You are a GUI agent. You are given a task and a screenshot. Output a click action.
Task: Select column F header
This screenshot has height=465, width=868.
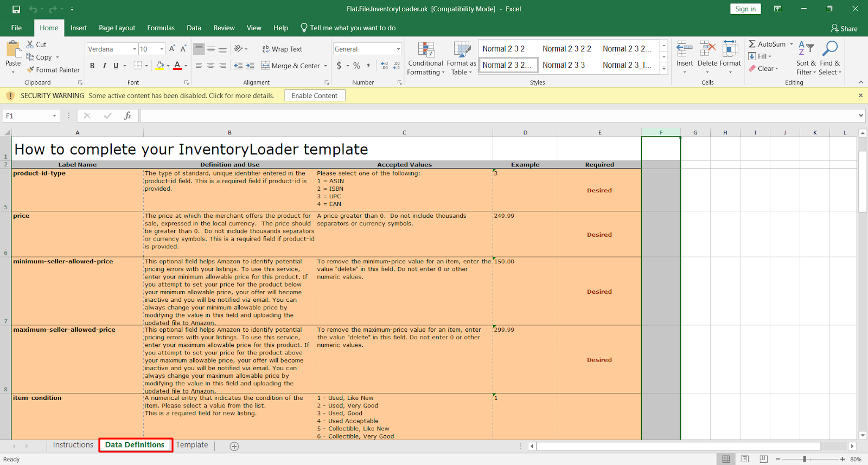(661, 132)
